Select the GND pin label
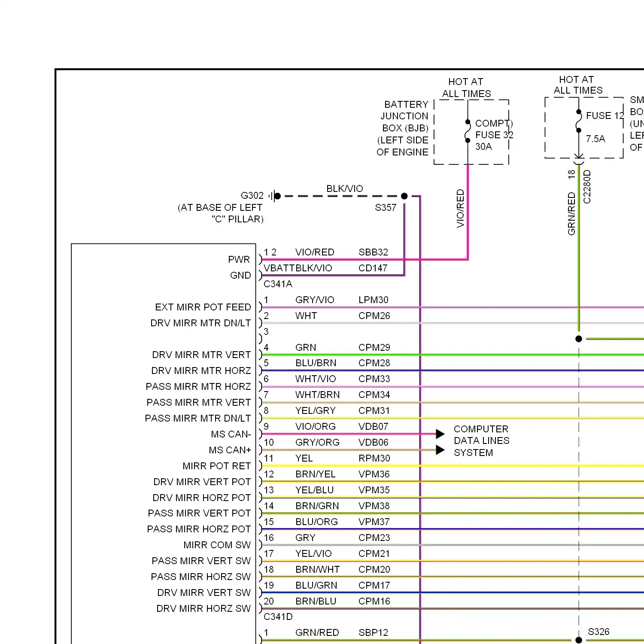 pyautogui.click(x=240, y=275)
